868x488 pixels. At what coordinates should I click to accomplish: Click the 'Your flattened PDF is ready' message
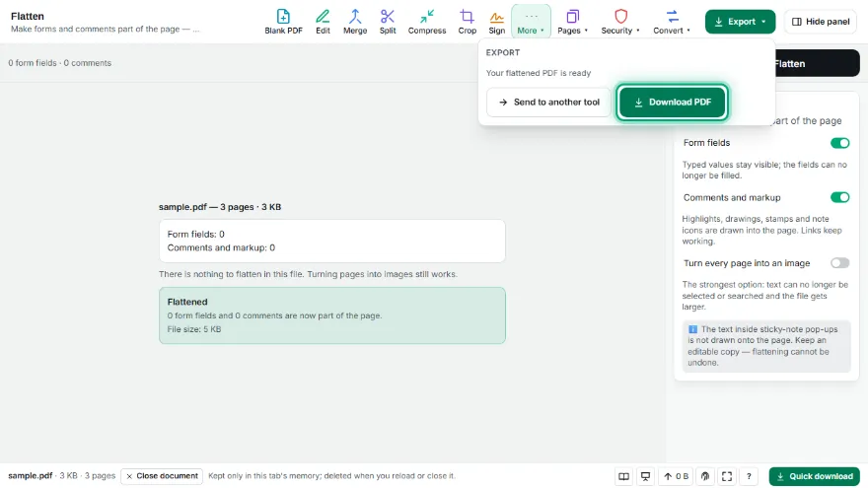[539, 73]
